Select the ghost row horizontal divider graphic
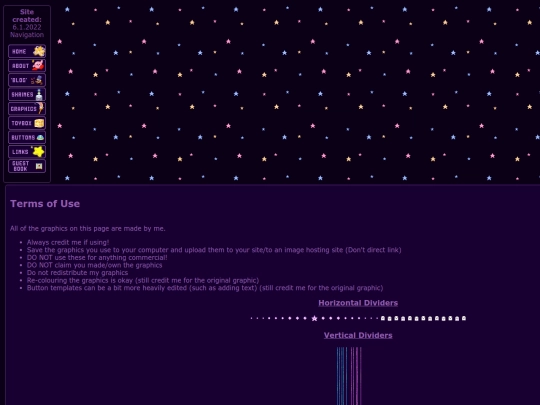This screenshot has width=540, height=405. click(x=423, y=319)
